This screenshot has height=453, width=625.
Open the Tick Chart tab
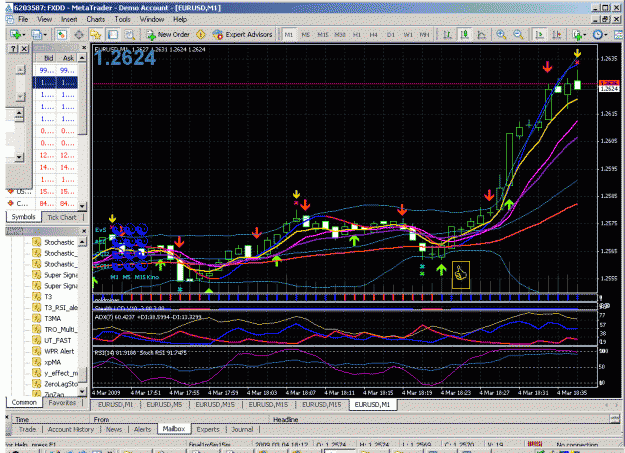(62, 217)
